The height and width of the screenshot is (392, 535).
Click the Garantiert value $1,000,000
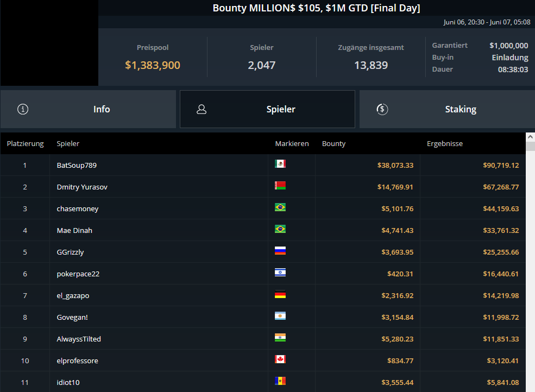click(509, 46)
